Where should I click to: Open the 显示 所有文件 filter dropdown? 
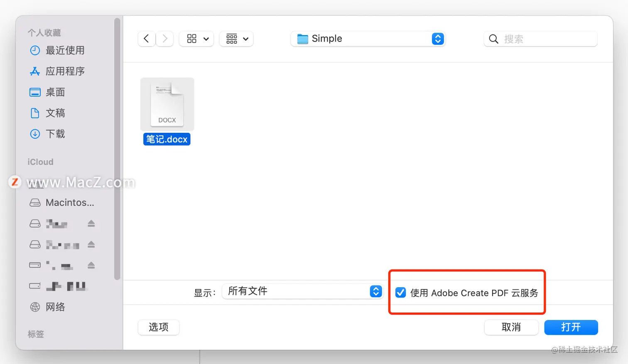pos(302,291)
